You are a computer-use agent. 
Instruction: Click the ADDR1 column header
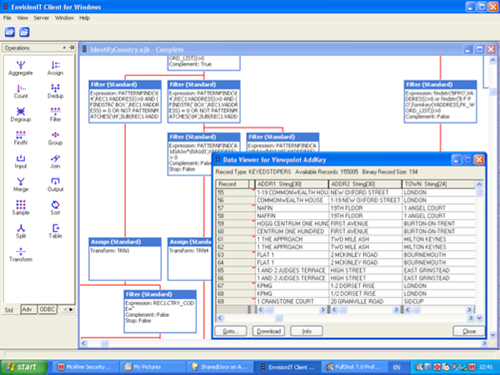coord(292,184)
